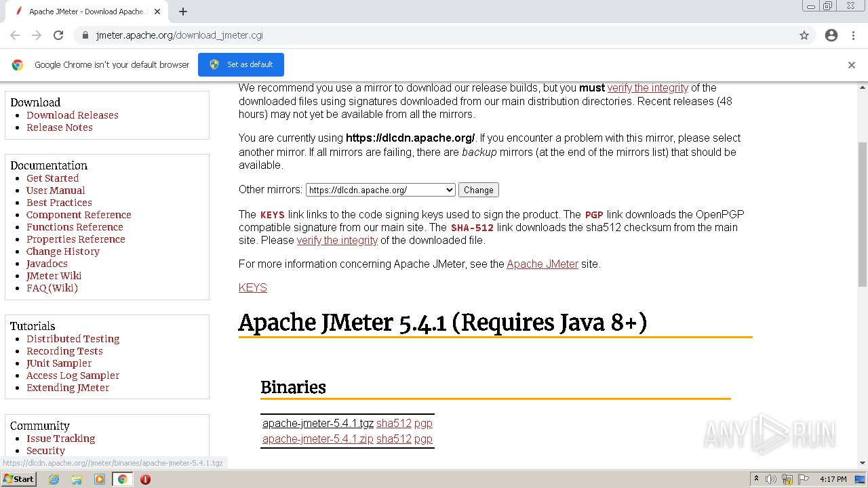Screen dimensions: 868x488
Task: Click the taskbar clock showing 4:17 PM
Action: 833,479
